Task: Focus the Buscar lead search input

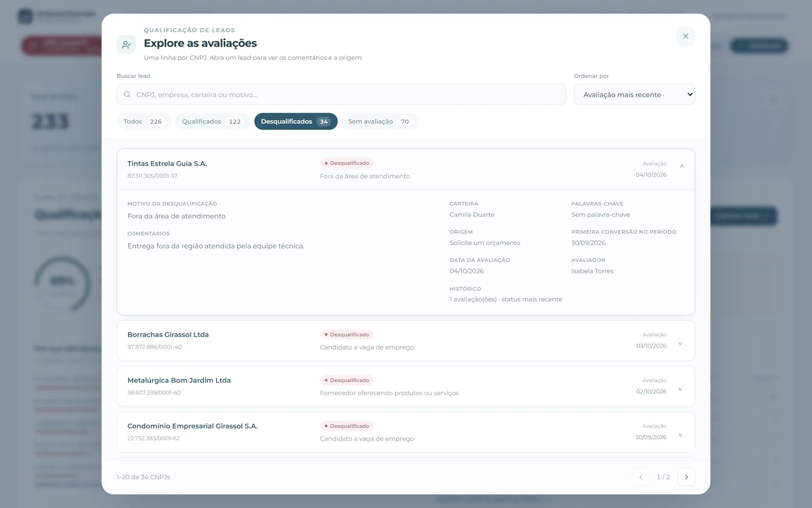Action: pos(341,94)
